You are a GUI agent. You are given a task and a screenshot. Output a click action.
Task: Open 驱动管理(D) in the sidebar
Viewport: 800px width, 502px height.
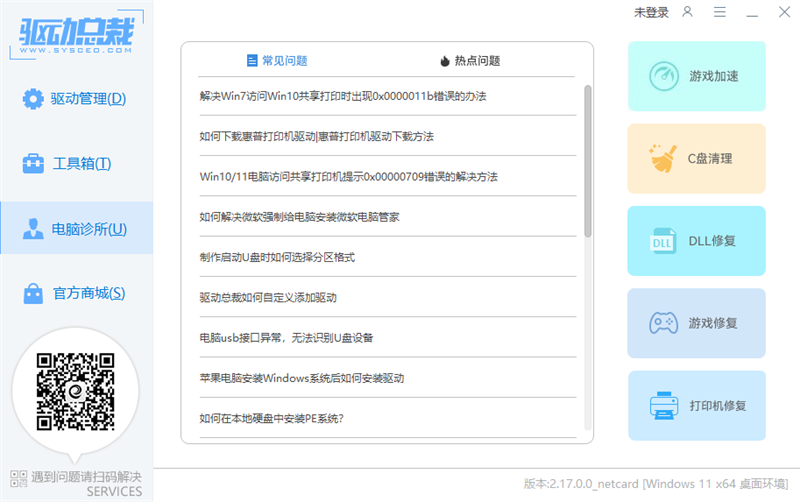pyautogui.click(x=77, y=99)
